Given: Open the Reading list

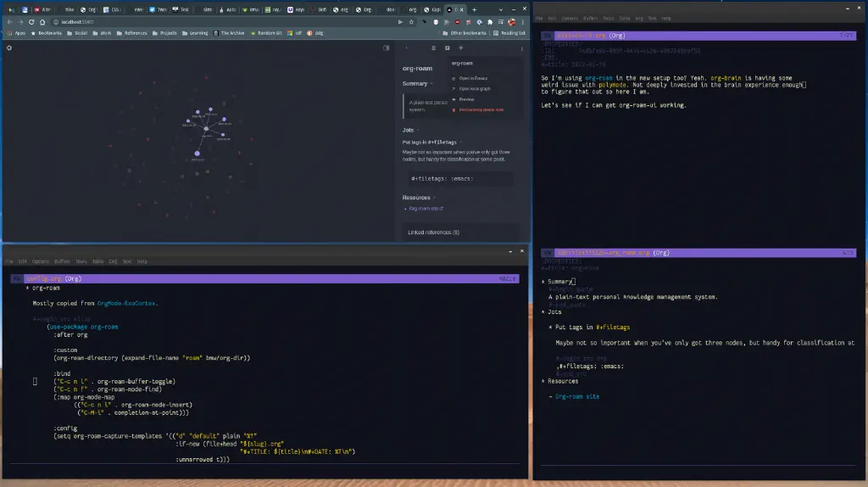Looking at the screenshot, I should click(x=509, y=33).
